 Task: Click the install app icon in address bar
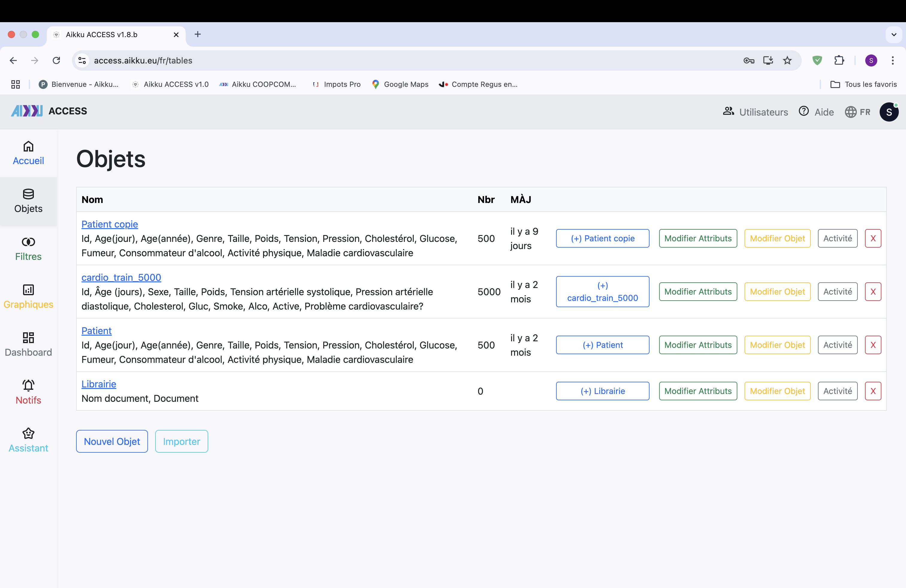click(768, 60)
